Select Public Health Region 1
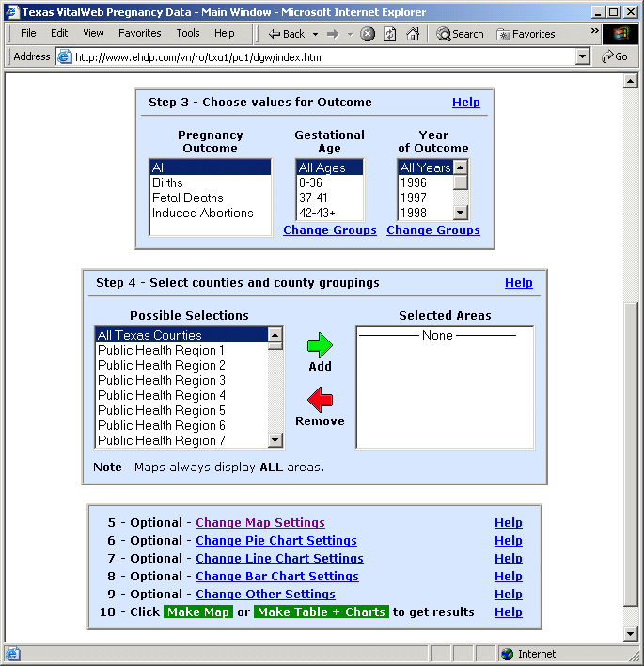This screenshot has height=666, width=644. pos(181,351)
